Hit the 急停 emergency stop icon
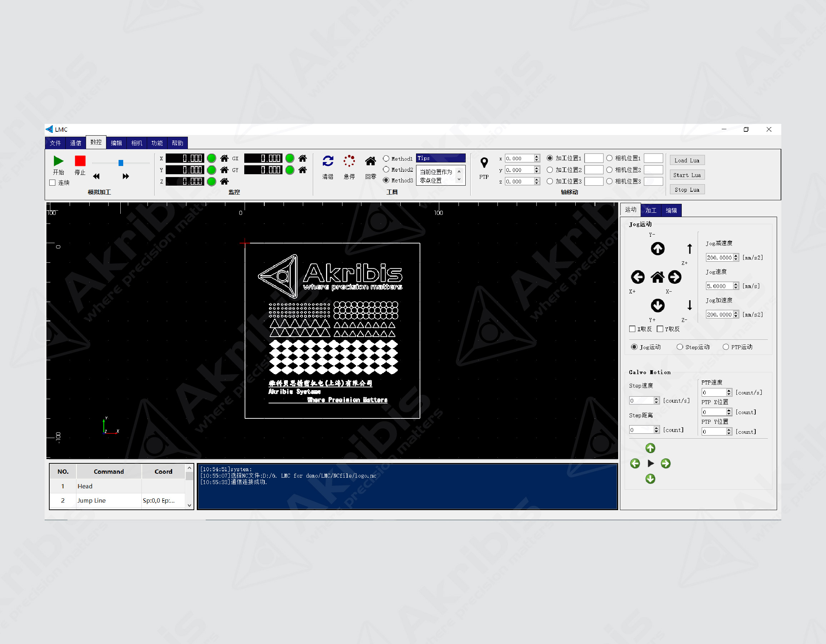Image resolution: width=826 pixels, height=644 pixels. 349,161
